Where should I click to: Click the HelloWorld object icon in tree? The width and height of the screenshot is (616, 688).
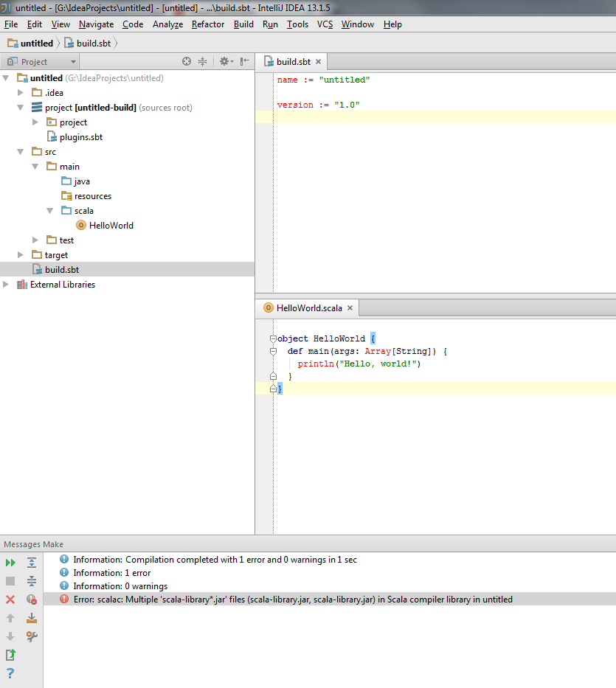click(x=81, y=225)
